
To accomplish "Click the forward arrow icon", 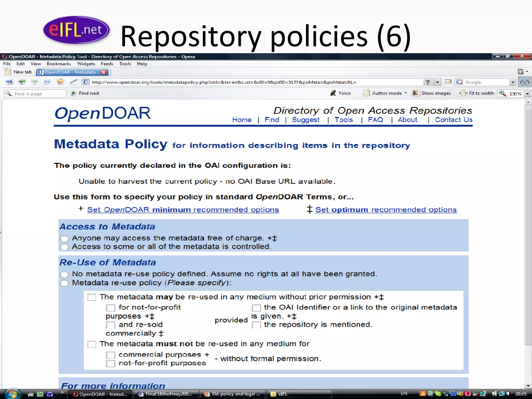I will tap(34, 82).
